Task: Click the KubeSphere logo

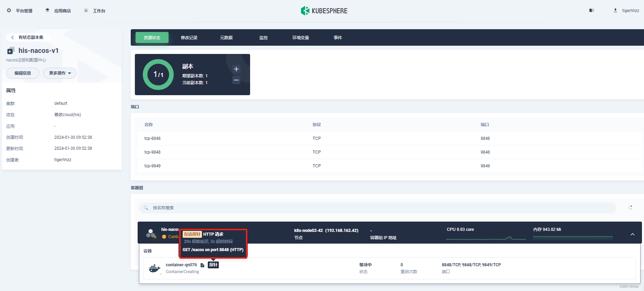Action: (324, 11)
